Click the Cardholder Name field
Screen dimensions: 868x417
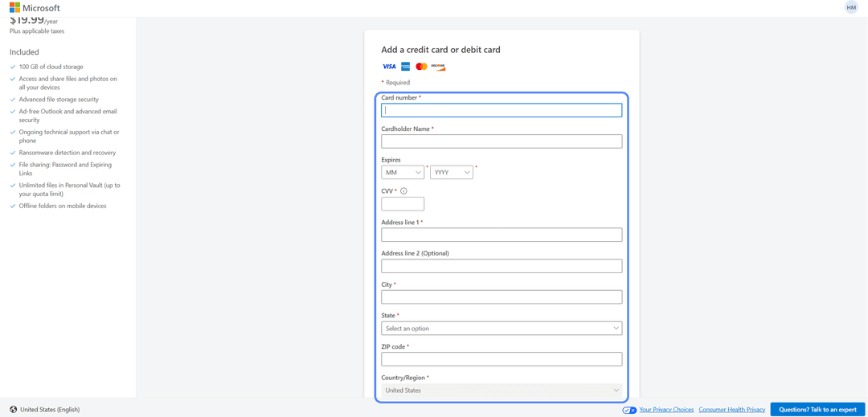tap(502, 141)
